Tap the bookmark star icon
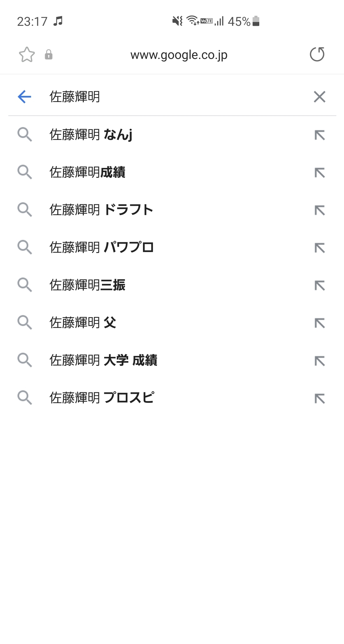The height and width of the screenshot is (644, 344). [27, 54]
